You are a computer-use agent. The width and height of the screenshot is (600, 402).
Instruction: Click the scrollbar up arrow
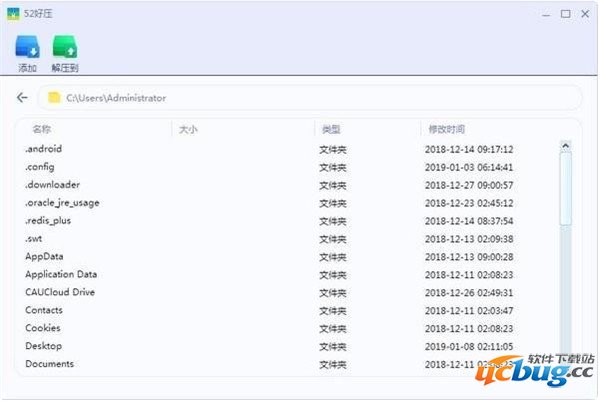566,146
